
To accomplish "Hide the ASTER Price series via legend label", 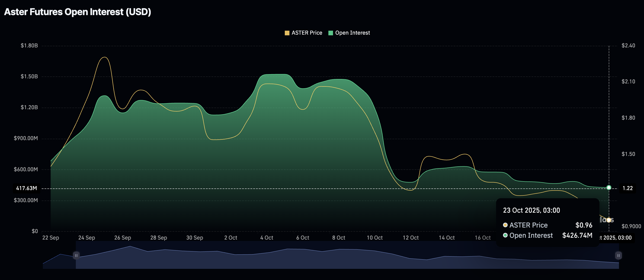I will [307, 33].
